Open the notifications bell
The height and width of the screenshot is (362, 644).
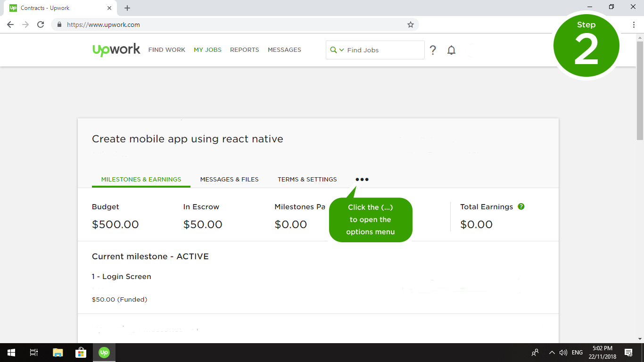click(x=451, y=50)
